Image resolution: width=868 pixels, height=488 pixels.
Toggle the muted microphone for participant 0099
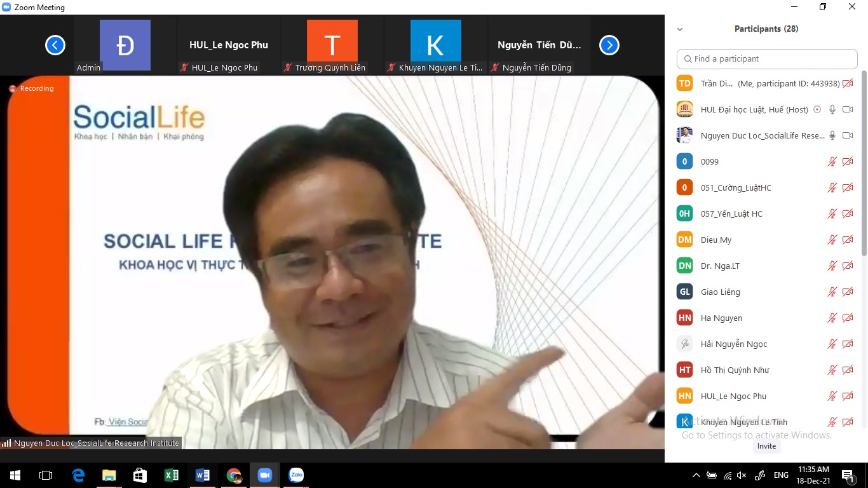(x=832, y=161)
